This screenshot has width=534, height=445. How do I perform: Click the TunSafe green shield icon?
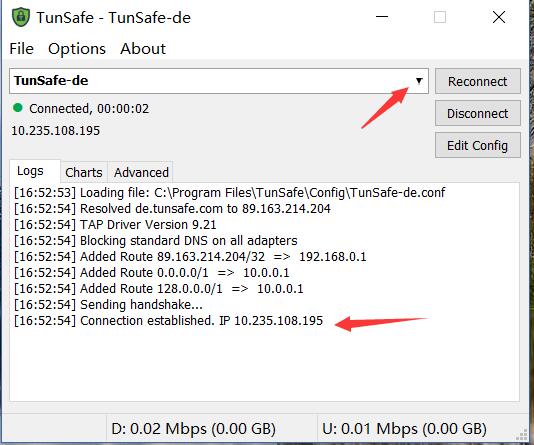(21, 17)
